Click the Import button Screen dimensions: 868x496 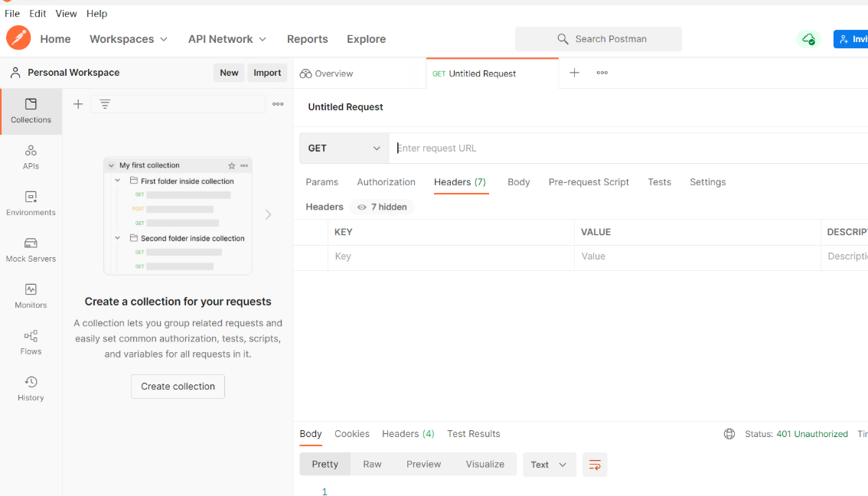click(267, 73)
